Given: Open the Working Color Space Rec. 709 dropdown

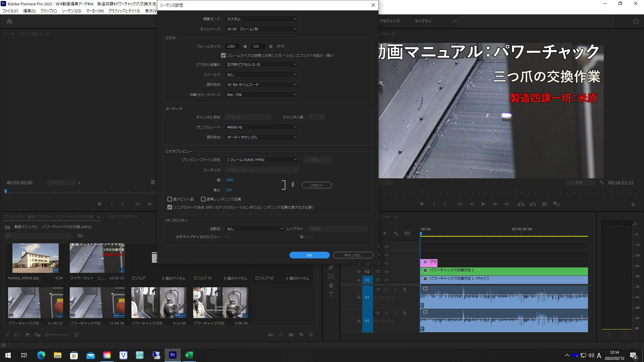Looking at the screenshot, I should pos(262,95).
